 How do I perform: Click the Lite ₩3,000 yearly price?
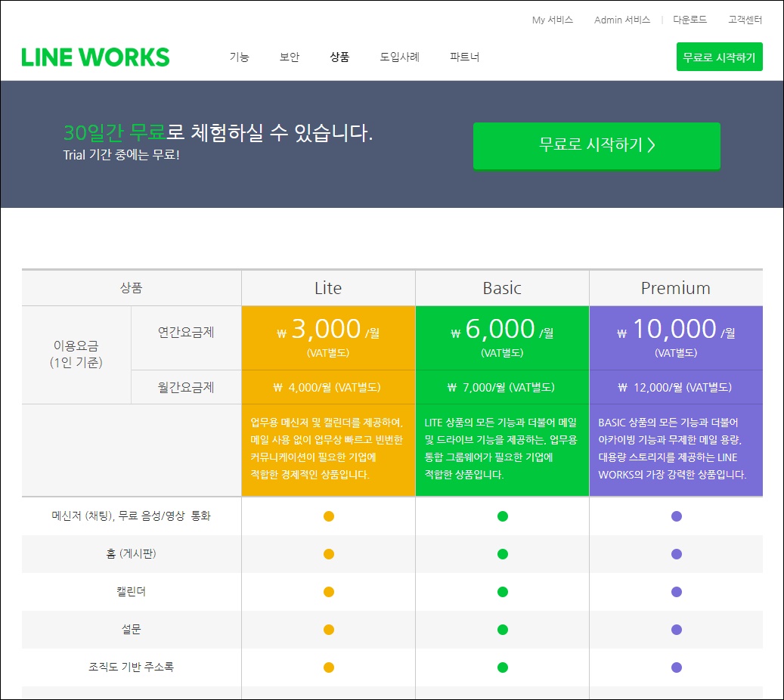pos(328,330)
